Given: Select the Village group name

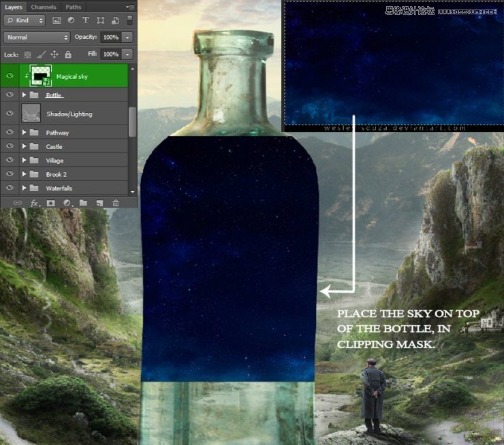Looking at the screenshot, I should (x=54, y=161).
